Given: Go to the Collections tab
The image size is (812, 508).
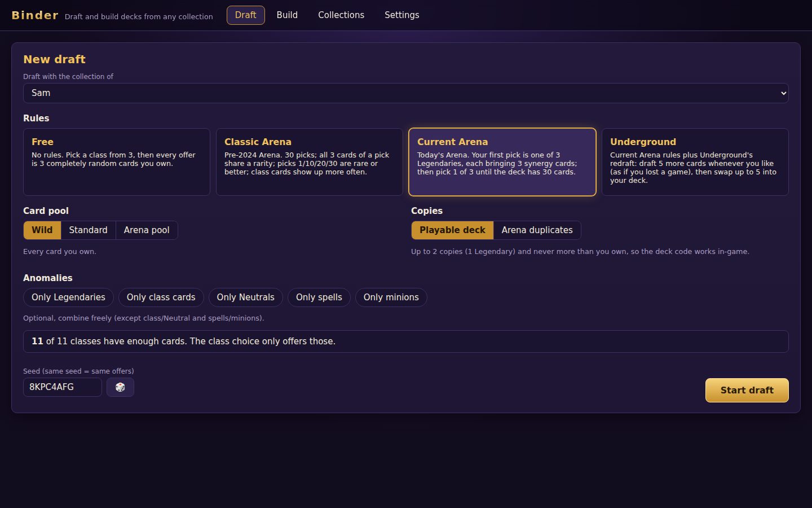Looking at the screenshot, I should pos(341,15).
